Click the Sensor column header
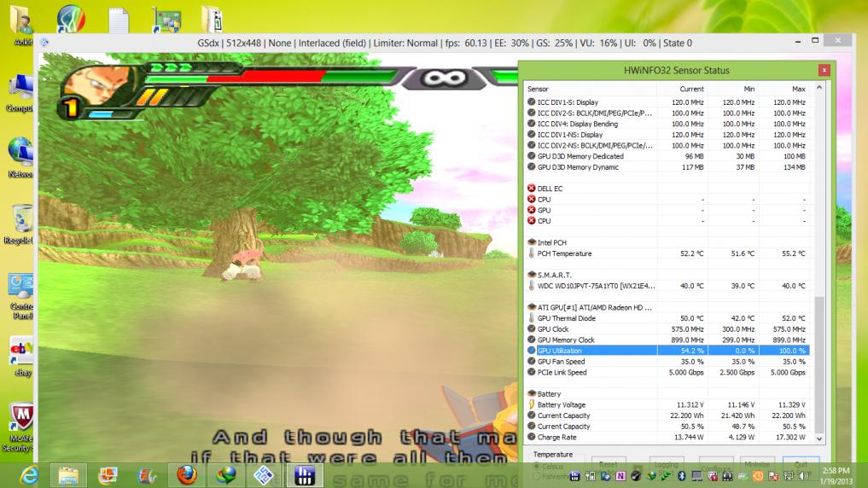Screen dimensions: 868x488 point(591,89)
